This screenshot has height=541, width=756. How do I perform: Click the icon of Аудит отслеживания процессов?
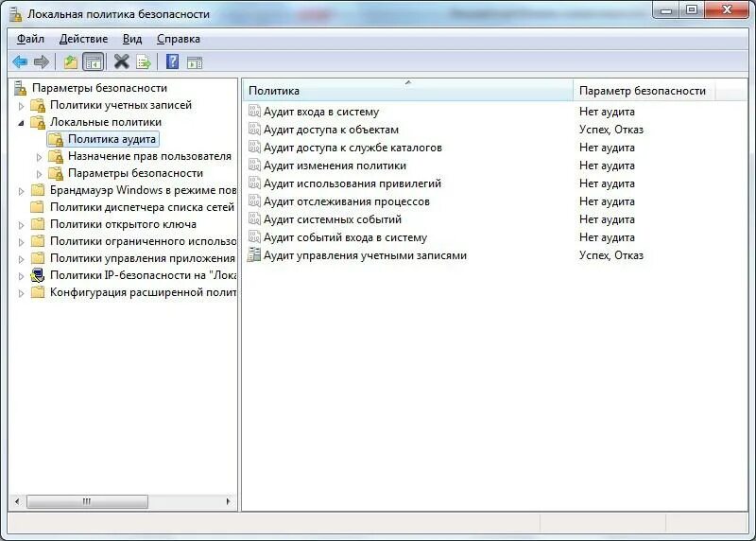(x=254, y=201)
